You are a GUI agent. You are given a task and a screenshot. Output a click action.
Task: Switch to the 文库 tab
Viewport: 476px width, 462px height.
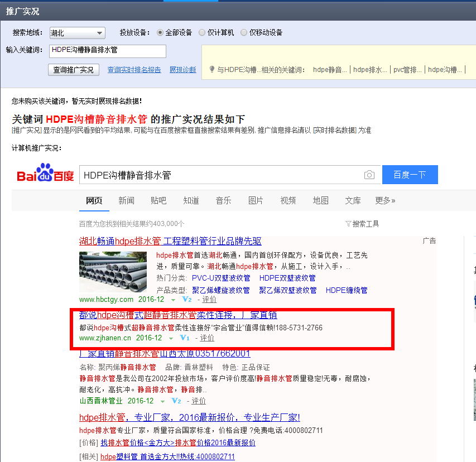[x=353, y=201]
